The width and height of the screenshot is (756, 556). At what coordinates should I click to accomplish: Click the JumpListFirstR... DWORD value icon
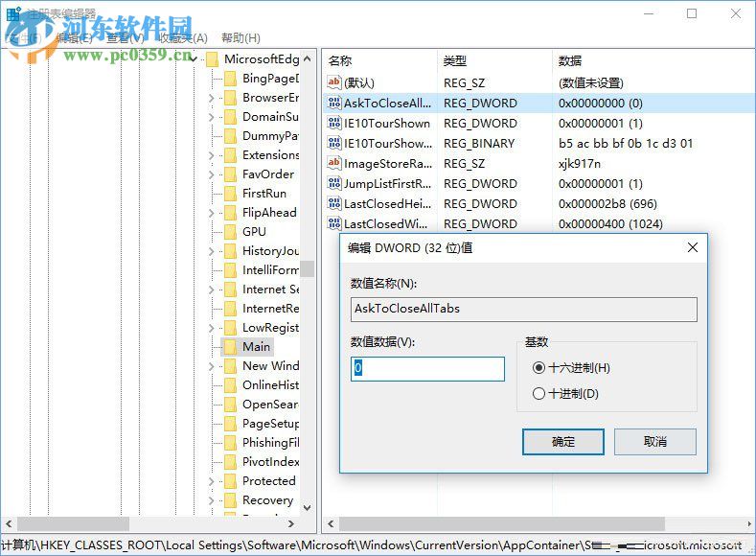pos(334,183)
